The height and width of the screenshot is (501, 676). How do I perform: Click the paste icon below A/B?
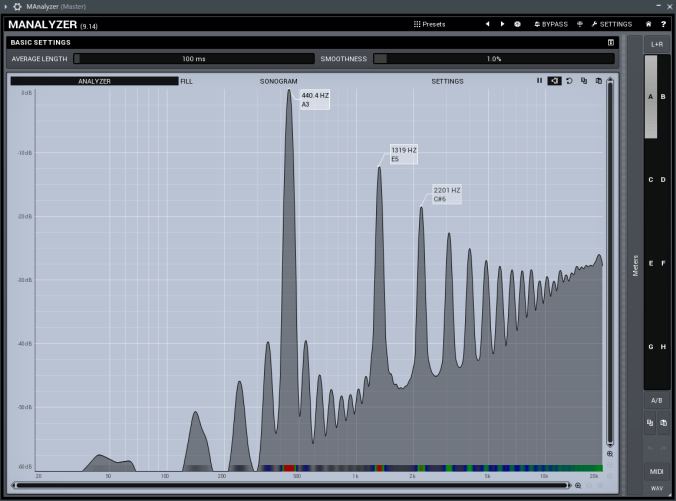click(663, 424)
